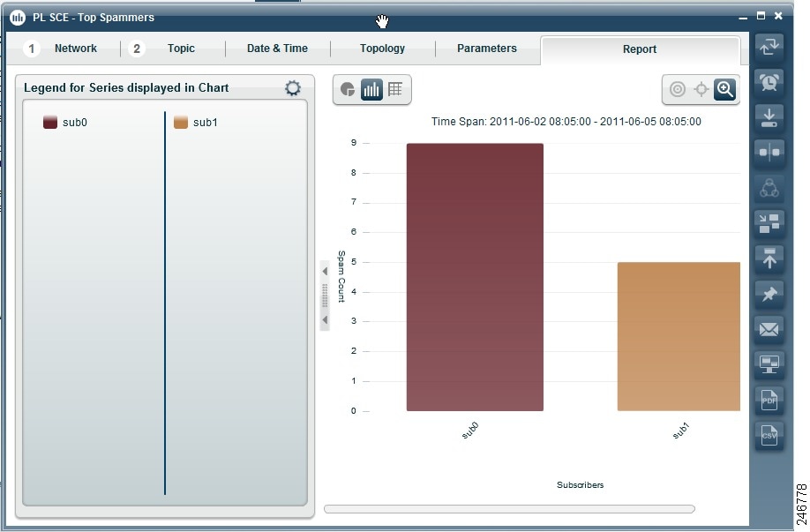Click the monitor display sidebar icon
The width and height of the screenshot is (810, 532).
[x=769, y=364]
